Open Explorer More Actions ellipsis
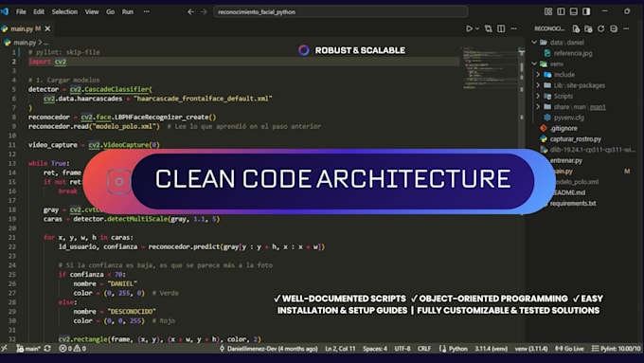This screenshot has width=644, height=363. pos(626,28)
